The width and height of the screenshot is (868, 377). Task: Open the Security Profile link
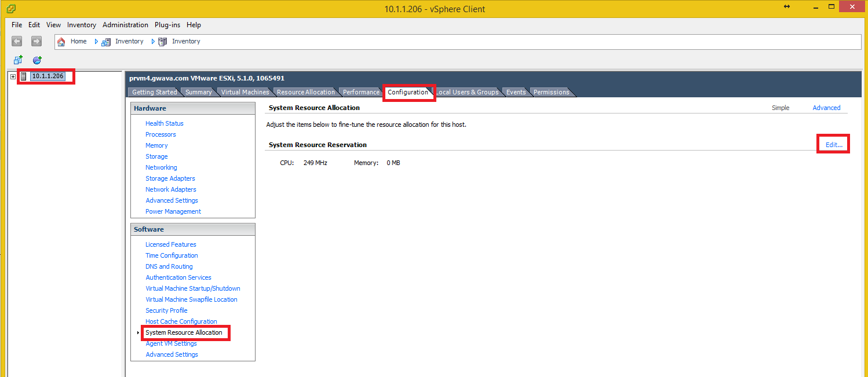166,310
